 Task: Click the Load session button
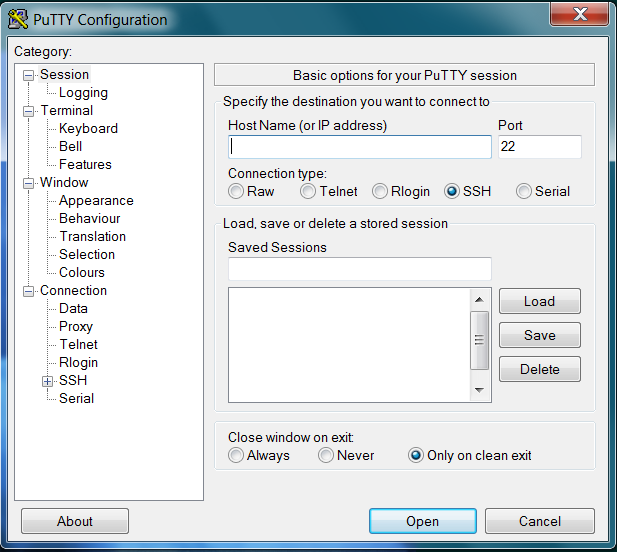pos(539,301)
